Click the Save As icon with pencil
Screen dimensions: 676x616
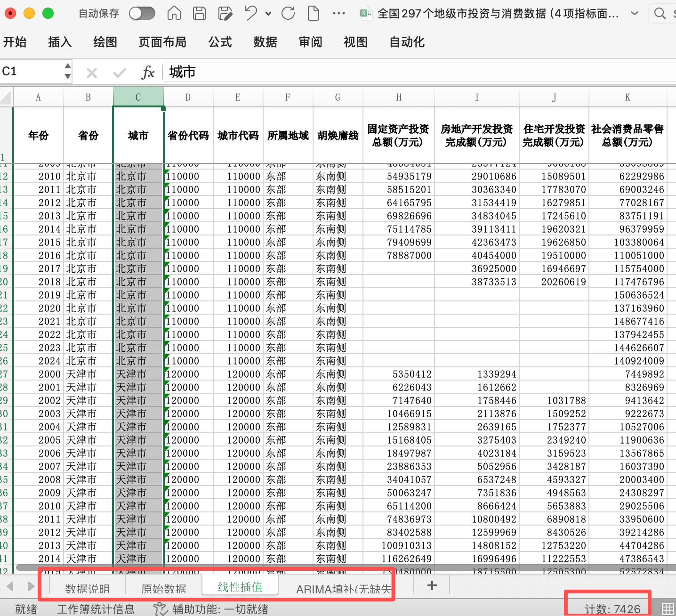point(225,13)
